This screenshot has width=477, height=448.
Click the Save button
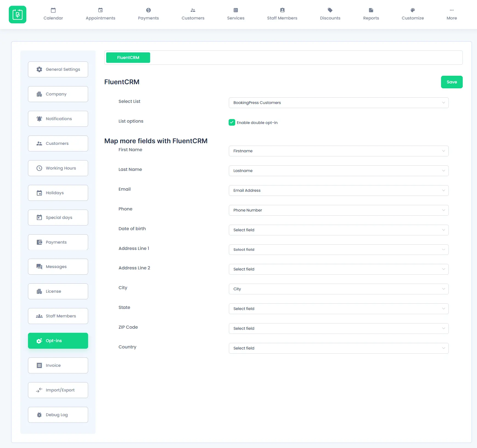(451, 82)
